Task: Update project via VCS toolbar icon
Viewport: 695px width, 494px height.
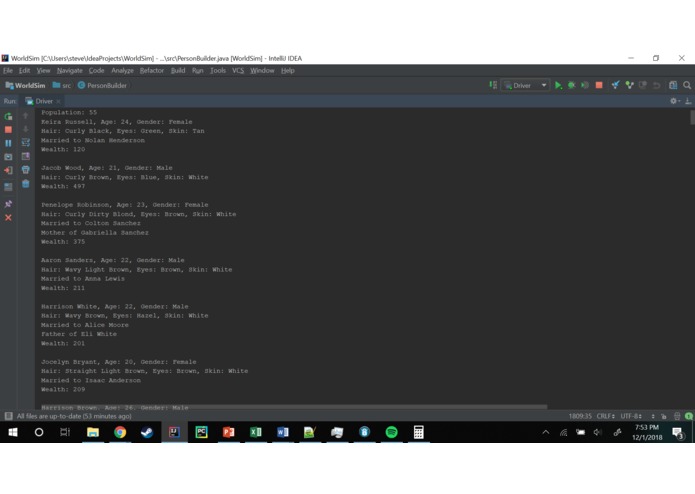Action: [615, 85]
